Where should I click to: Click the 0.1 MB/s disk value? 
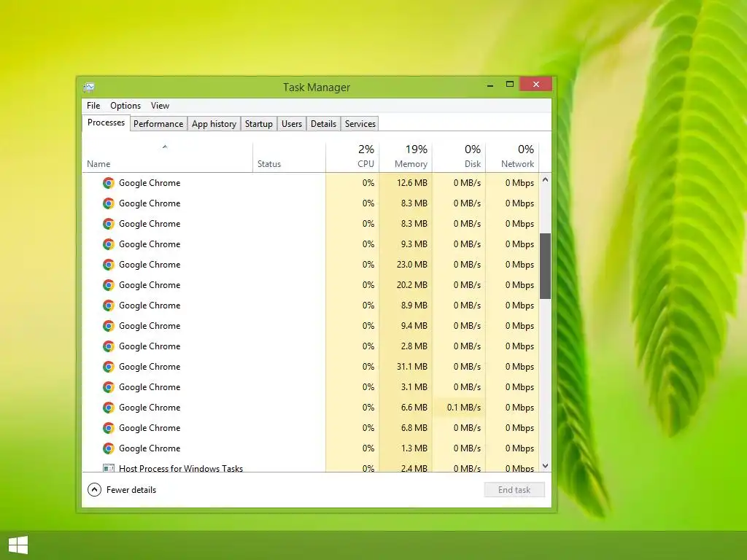[463, 408]
